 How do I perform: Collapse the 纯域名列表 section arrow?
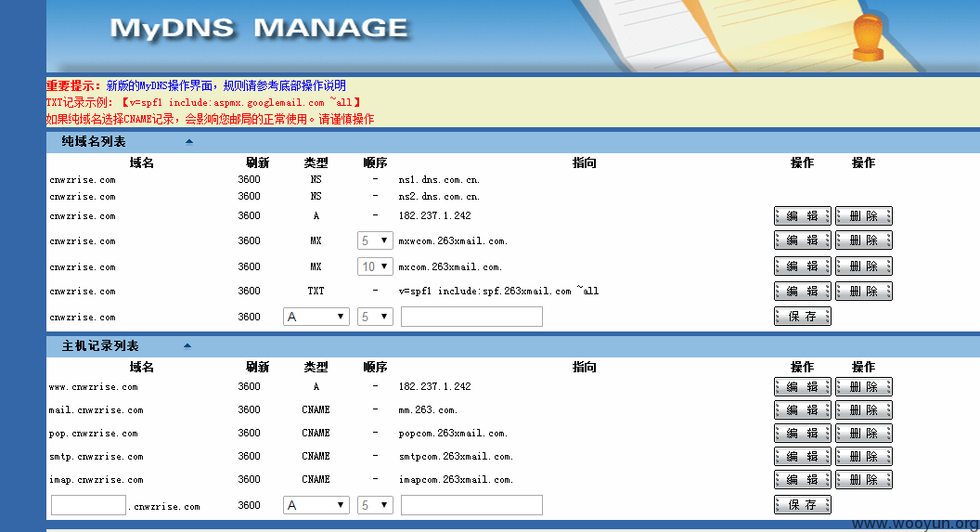click(188, 142)
